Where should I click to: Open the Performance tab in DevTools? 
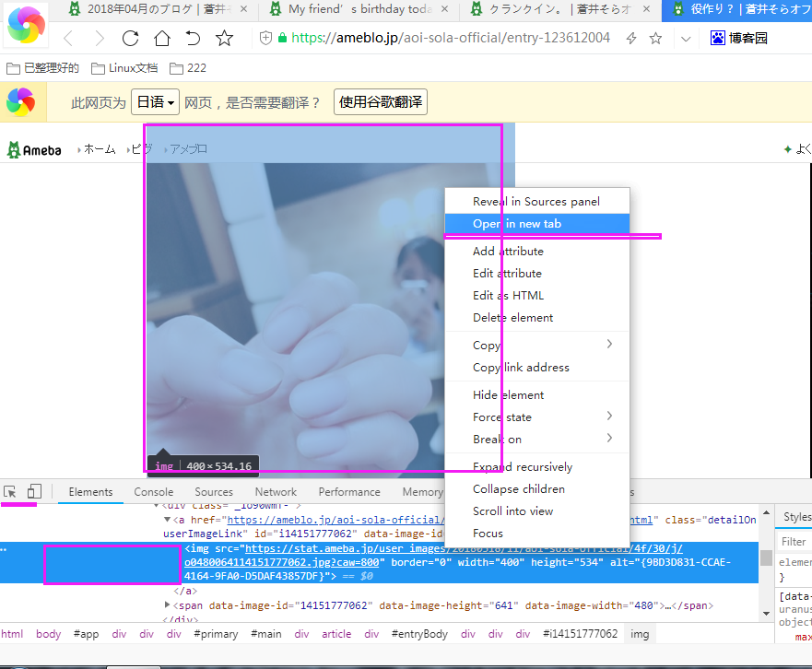(x=349, y=492)
